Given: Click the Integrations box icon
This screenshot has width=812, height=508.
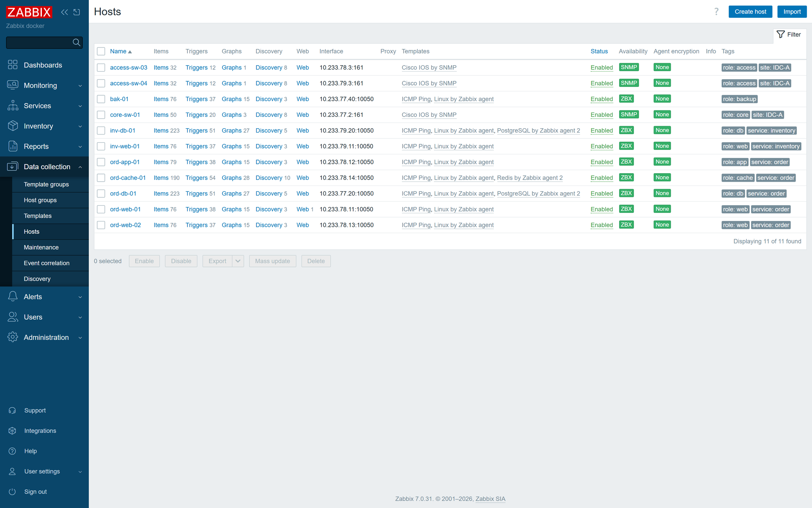Looking at the screenshot, I should [x=12, y=431].
